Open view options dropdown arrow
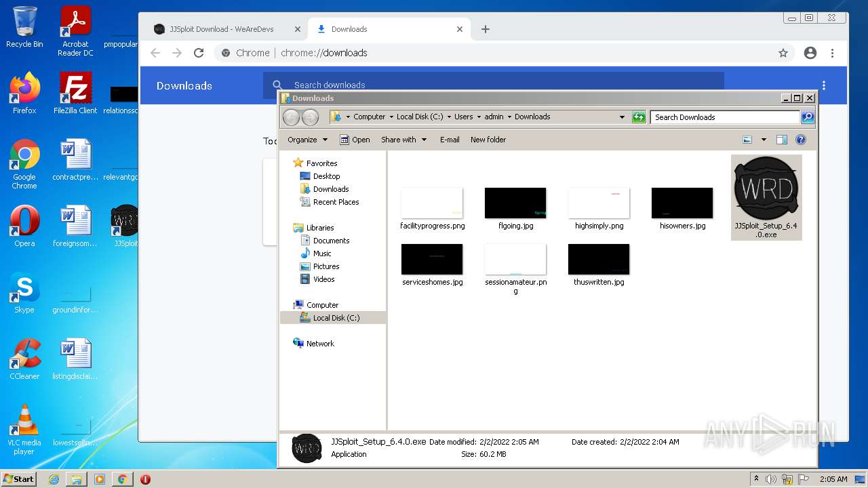The height and width of the screenshot is (488, 868). (764, 140)
